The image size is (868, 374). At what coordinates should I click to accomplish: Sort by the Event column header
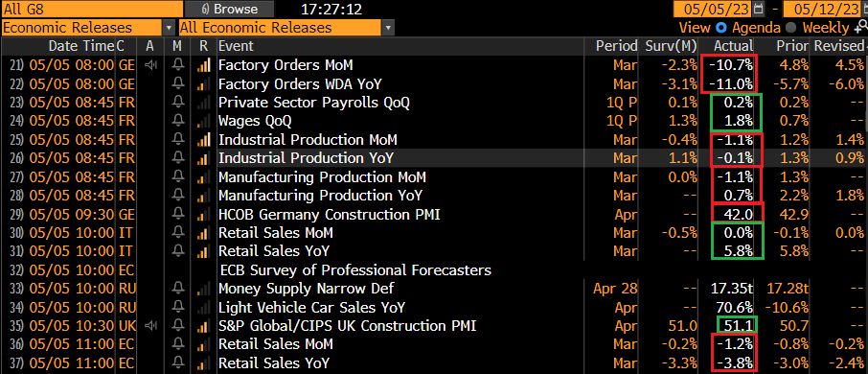click(236, 46)
